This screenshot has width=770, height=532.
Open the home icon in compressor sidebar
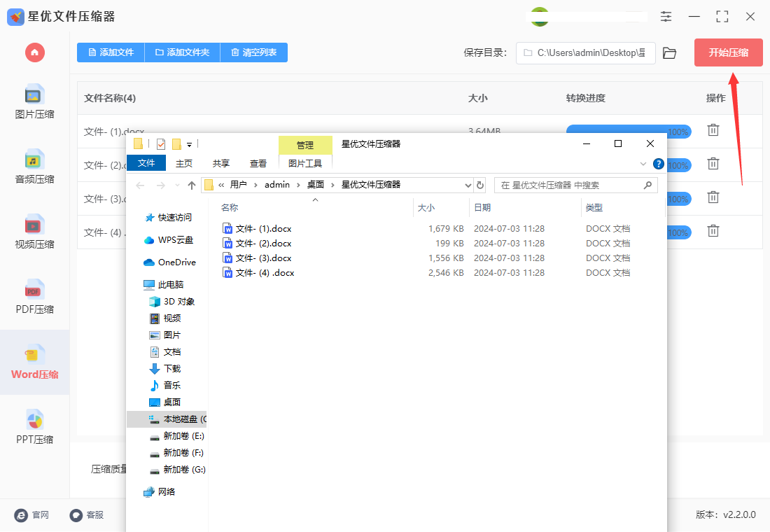tap(35, 52)
